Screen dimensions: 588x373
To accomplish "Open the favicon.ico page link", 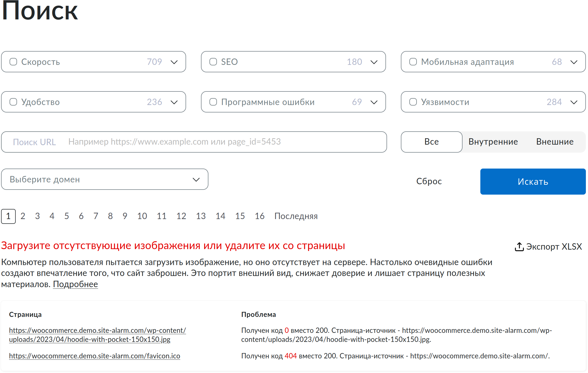I will pos(94,356).
